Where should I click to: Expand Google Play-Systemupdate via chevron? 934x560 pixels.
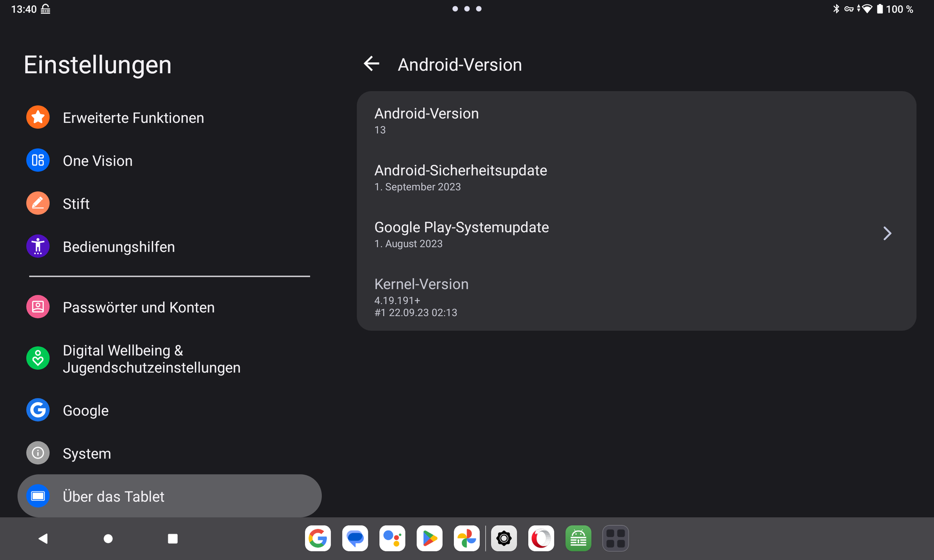(887, 234)
